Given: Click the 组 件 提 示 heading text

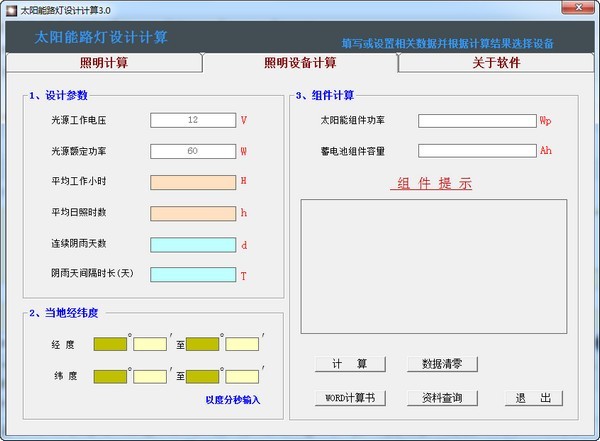Looking at the screenshot, I should [431, 184].
